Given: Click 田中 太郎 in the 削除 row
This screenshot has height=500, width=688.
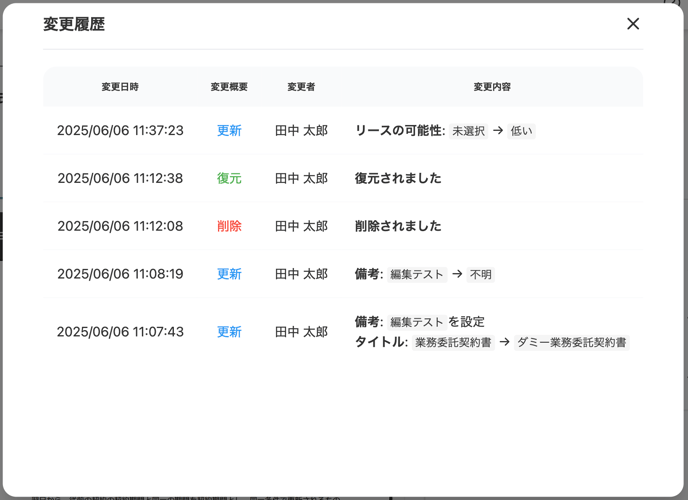Looking at the screenshot, I should [301, 226].
